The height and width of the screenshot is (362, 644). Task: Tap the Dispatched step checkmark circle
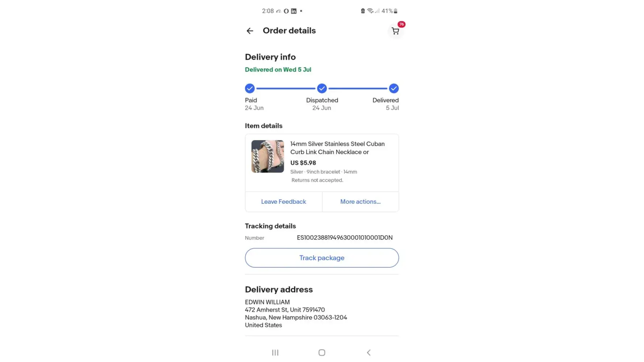322,88
